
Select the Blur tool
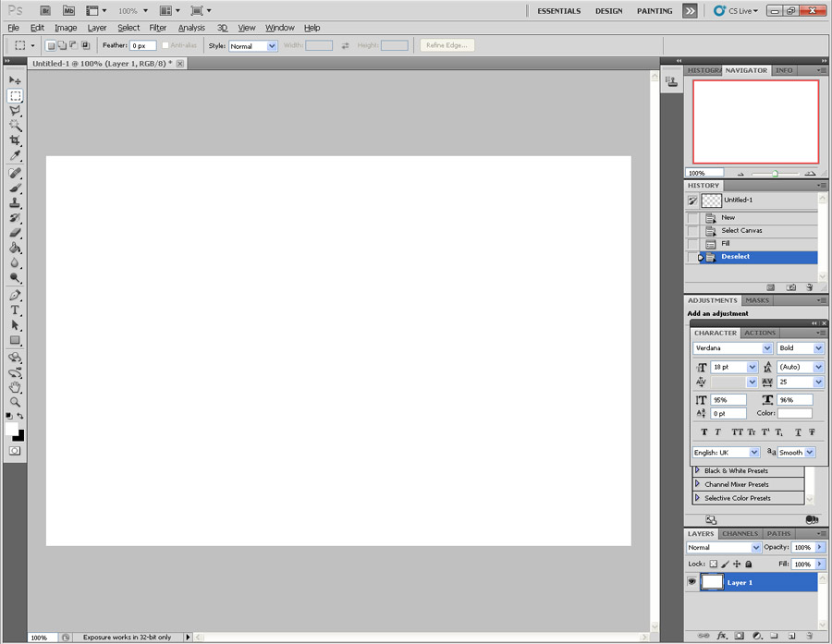coord(15,262)
